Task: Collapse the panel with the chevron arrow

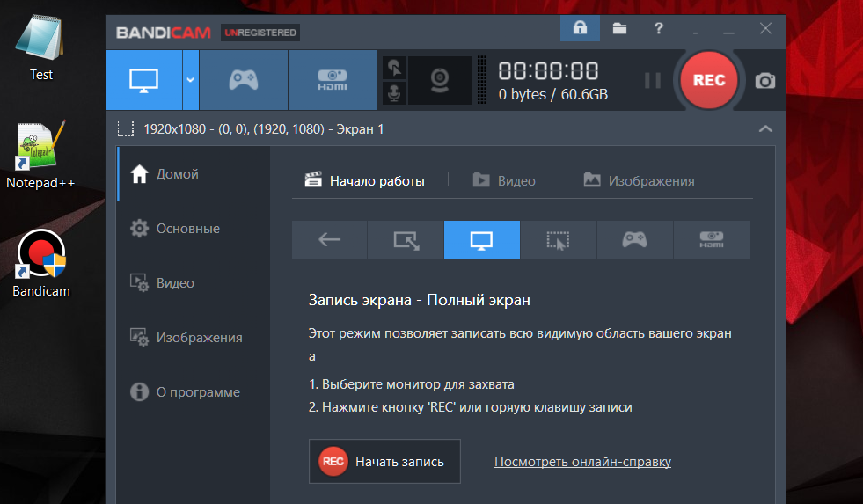Action: click(x=765, y=128)
